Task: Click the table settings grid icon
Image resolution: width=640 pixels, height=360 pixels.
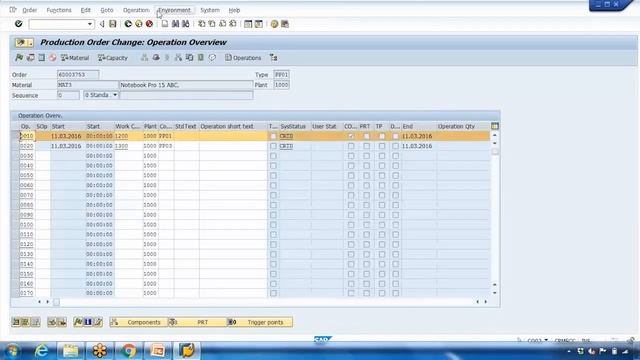Action: [495, 126]
